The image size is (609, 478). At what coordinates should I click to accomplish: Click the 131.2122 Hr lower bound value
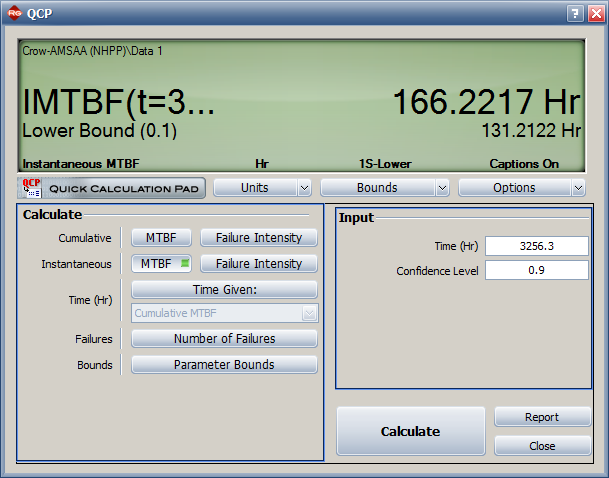[531, 131]
